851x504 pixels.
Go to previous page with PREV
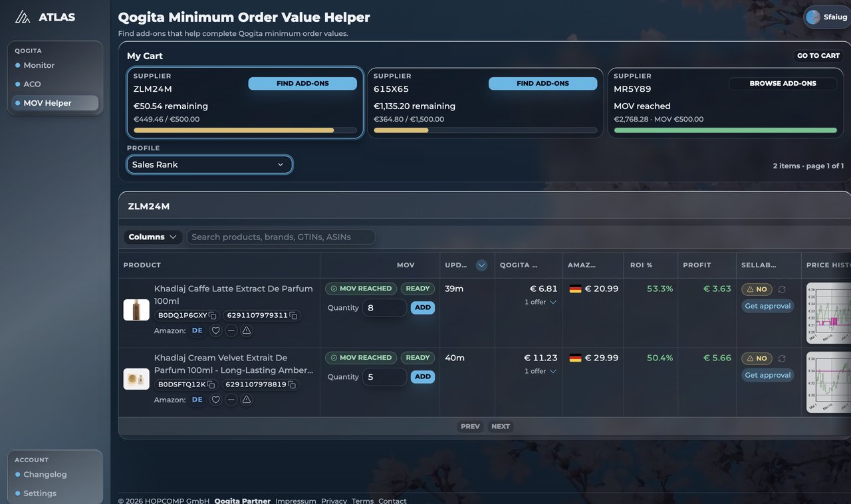pos(470,426)
